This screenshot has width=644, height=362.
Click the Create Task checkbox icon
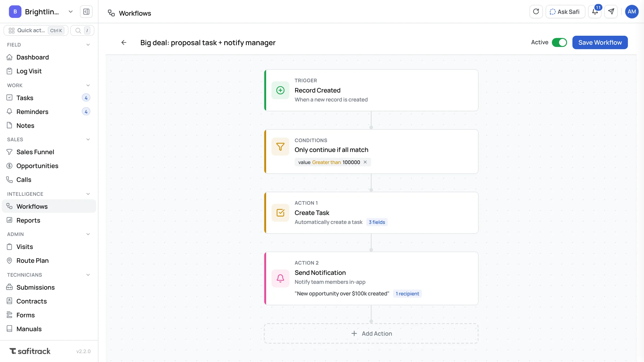tap(280, 213)
